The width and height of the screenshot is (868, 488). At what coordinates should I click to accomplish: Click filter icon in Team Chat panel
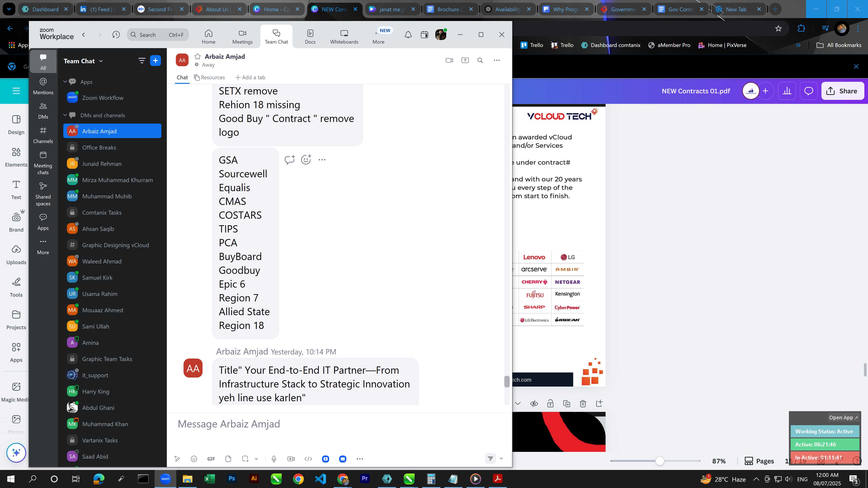point(142,61)
